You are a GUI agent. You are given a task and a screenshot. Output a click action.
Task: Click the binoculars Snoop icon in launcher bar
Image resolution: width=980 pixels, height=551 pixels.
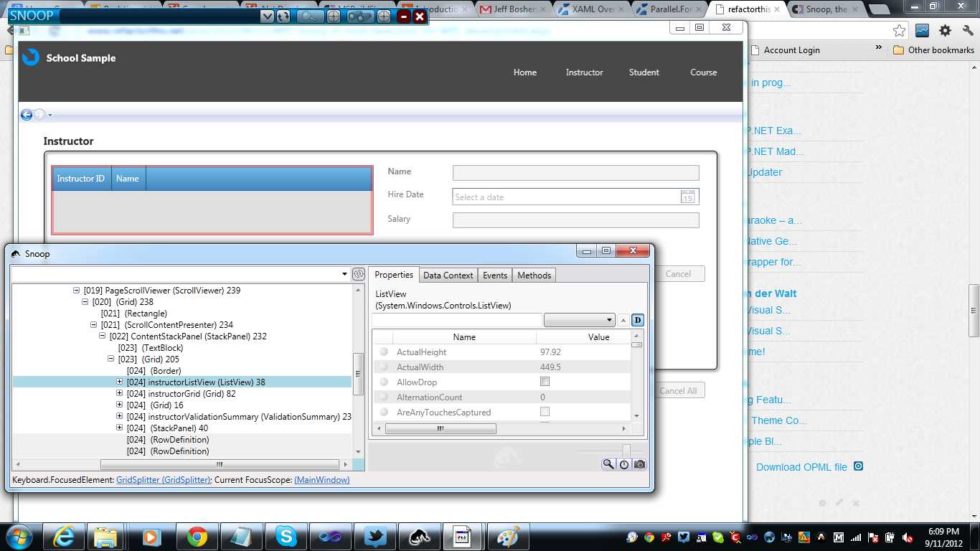click(x=360, y=16)
